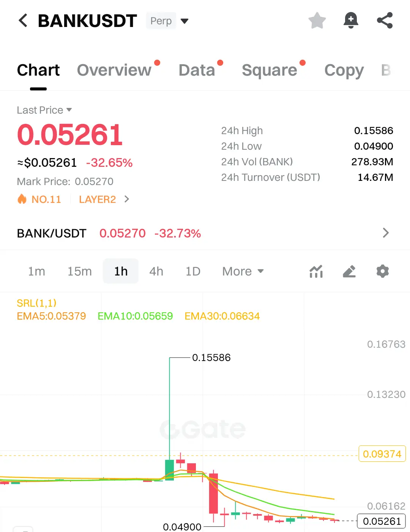Go back using the left arrow
This screenshot has width=410, height=532.
(x=23, y=21)
